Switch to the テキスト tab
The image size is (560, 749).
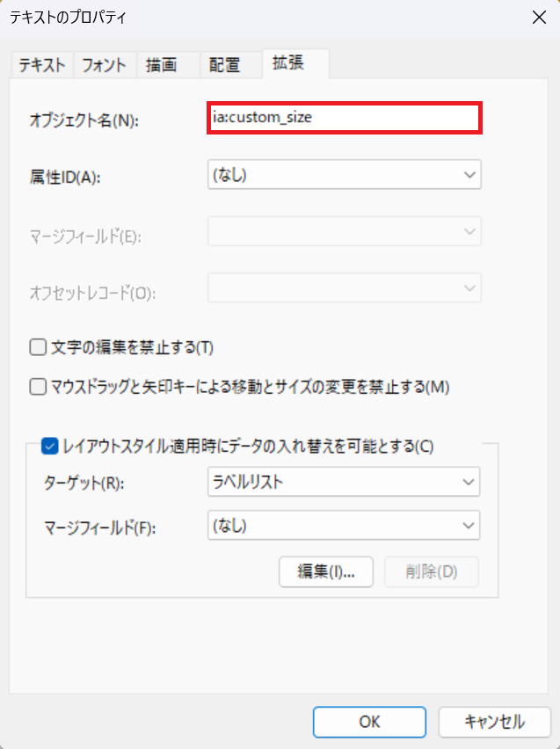pyautogui.click(x=42, y=65)
